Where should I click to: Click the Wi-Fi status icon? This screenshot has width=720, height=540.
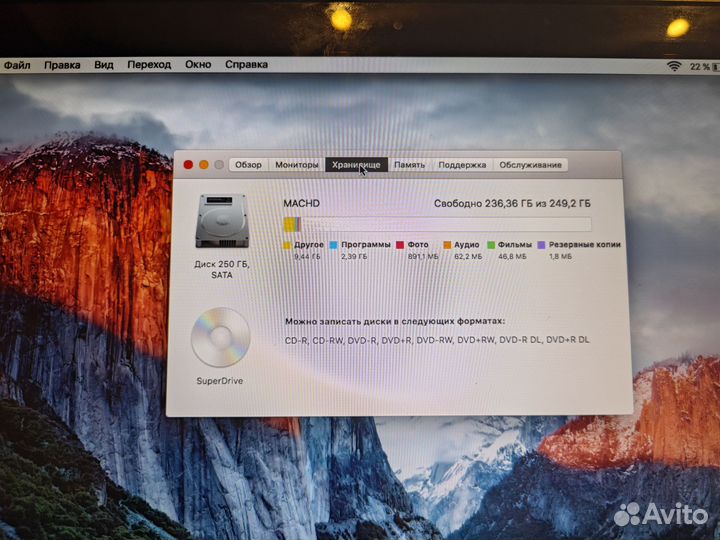674,67
